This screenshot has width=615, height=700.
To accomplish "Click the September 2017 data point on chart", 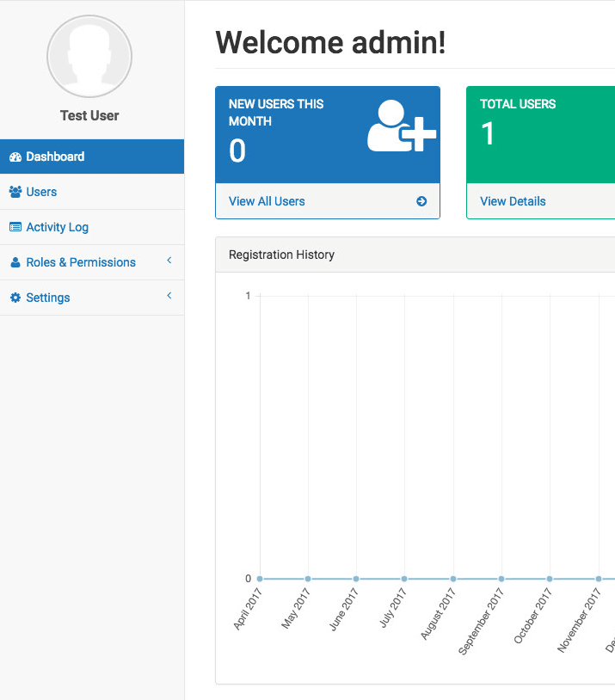I will point(501,579).
